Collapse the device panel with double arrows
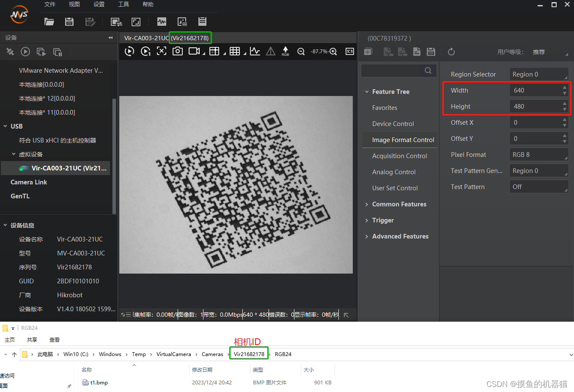Screen dimensions: 574x392 click(110, 38)
